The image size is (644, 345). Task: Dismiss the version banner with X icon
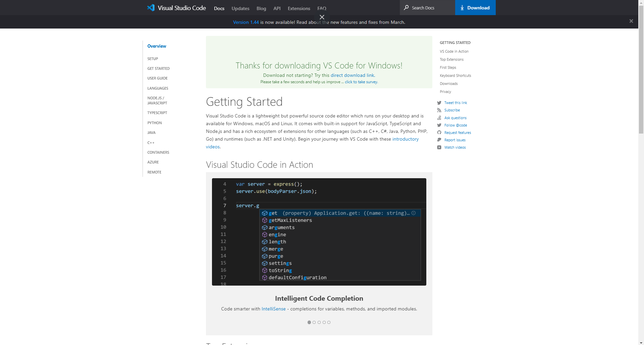point(631,21)
